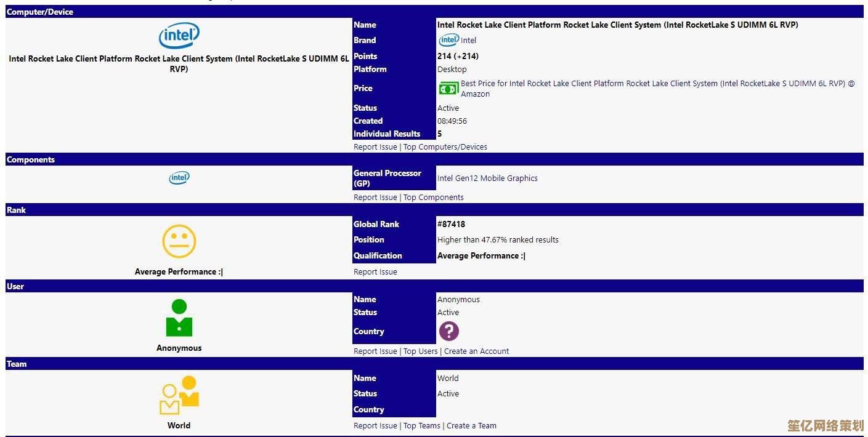Click the User section header
The image size is (868, 437).
(x=434, y=286)
